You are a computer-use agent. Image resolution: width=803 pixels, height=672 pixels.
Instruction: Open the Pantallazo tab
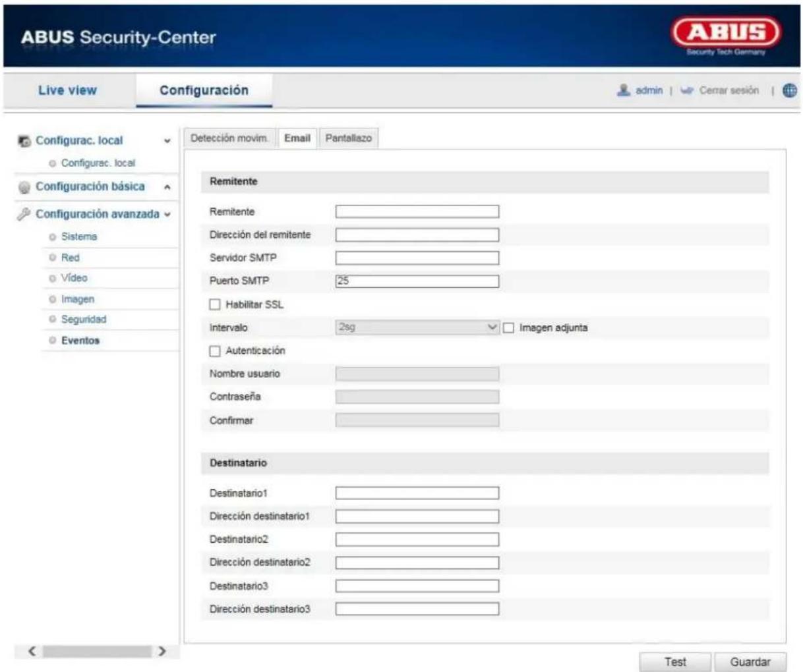pos(349,138)
